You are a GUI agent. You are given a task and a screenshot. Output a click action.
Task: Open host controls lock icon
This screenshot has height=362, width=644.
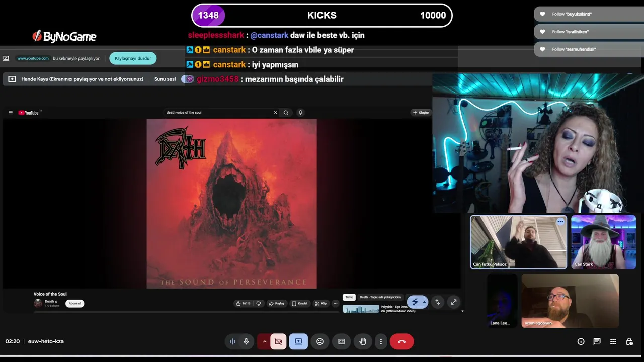[x=629, y=341]
